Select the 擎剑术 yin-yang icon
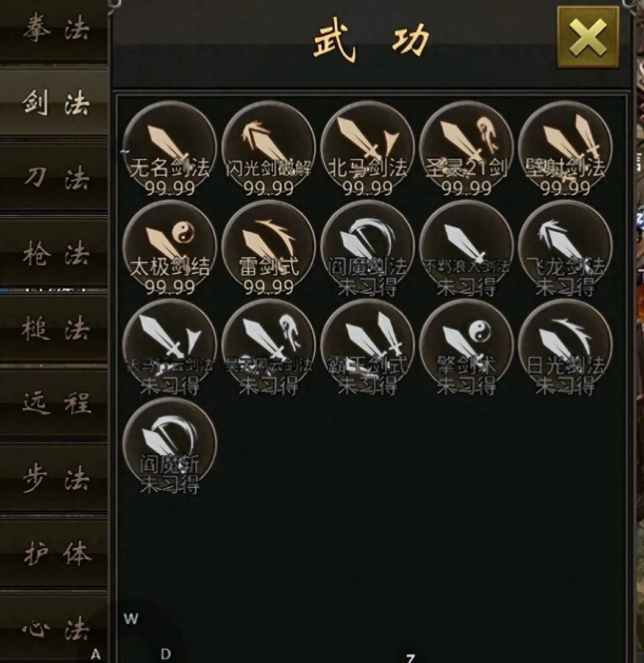The width and height of the screenshot is (644, 663). pos(466,346)
